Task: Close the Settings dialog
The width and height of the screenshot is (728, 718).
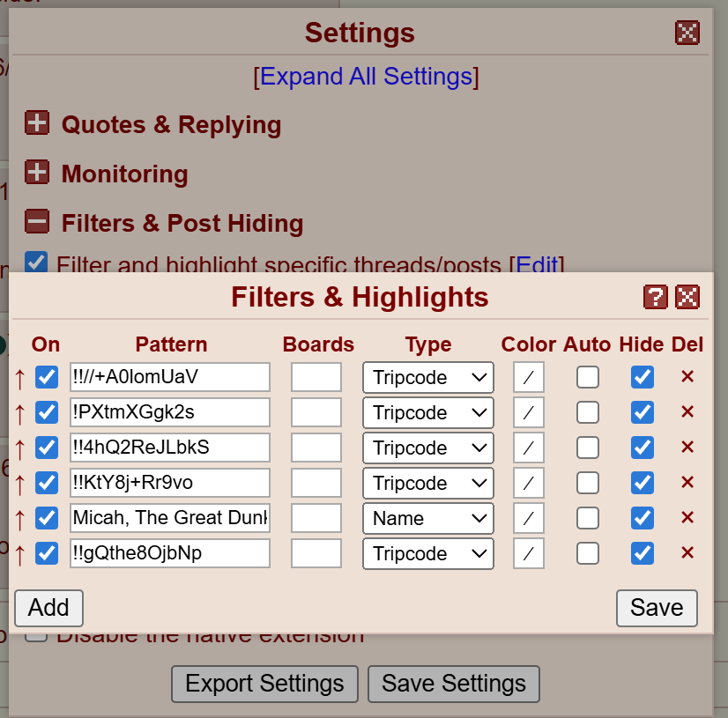Action: coord(687,33)
